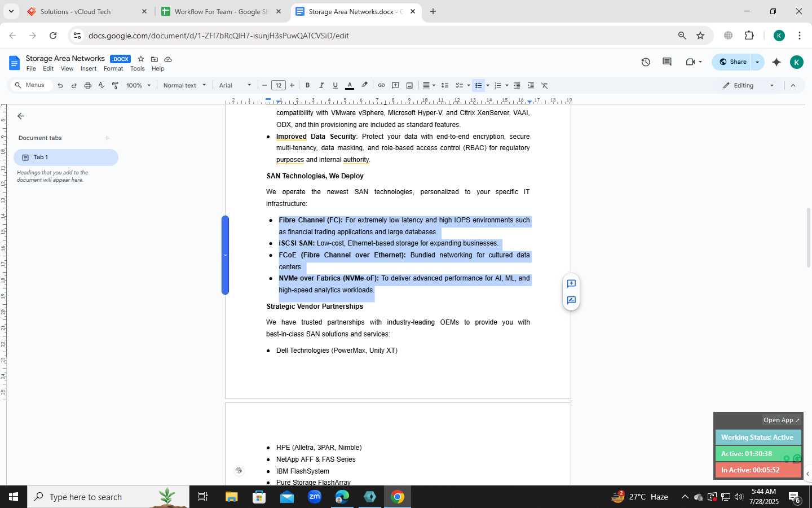Image resolution: width=812 pixels, height=508 pixels.
Task: Search the Menus box
Action: click(x=31, y=85)
